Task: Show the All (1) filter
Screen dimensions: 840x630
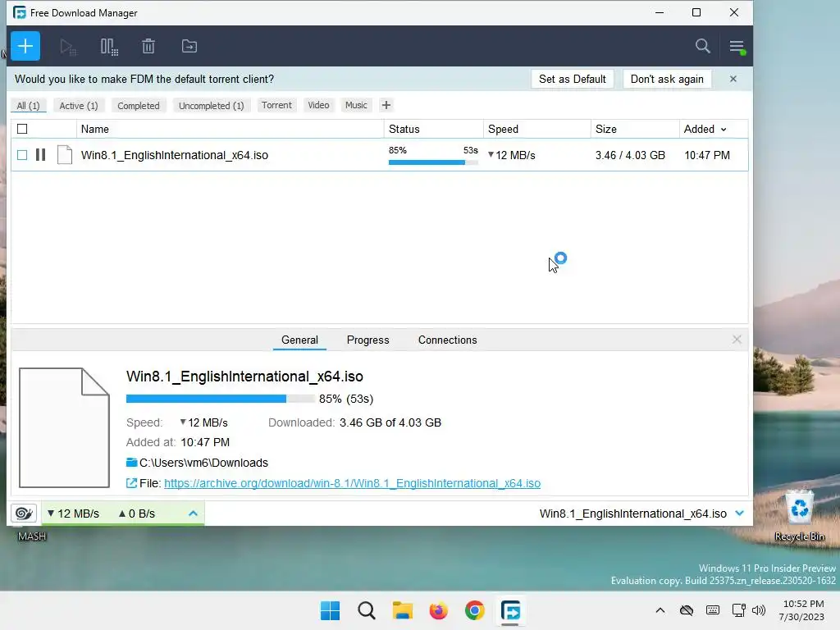Action: point(29,106)
